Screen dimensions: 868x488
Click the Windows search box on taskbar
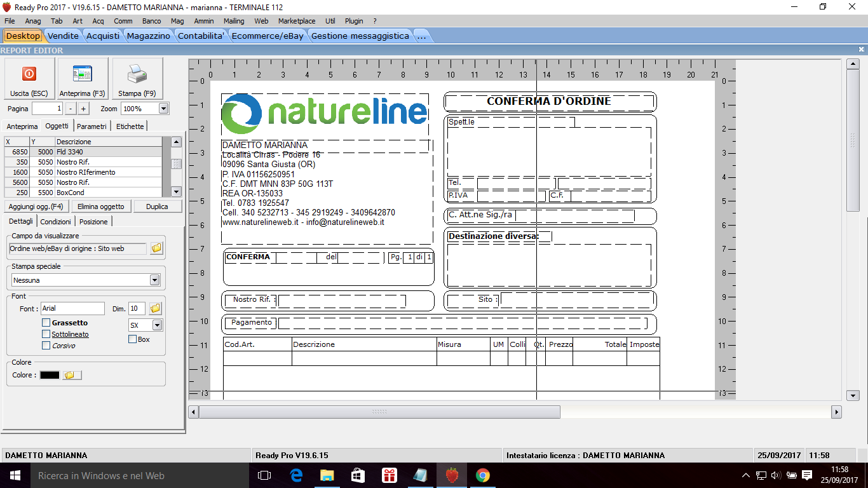[x=140, y=475]
